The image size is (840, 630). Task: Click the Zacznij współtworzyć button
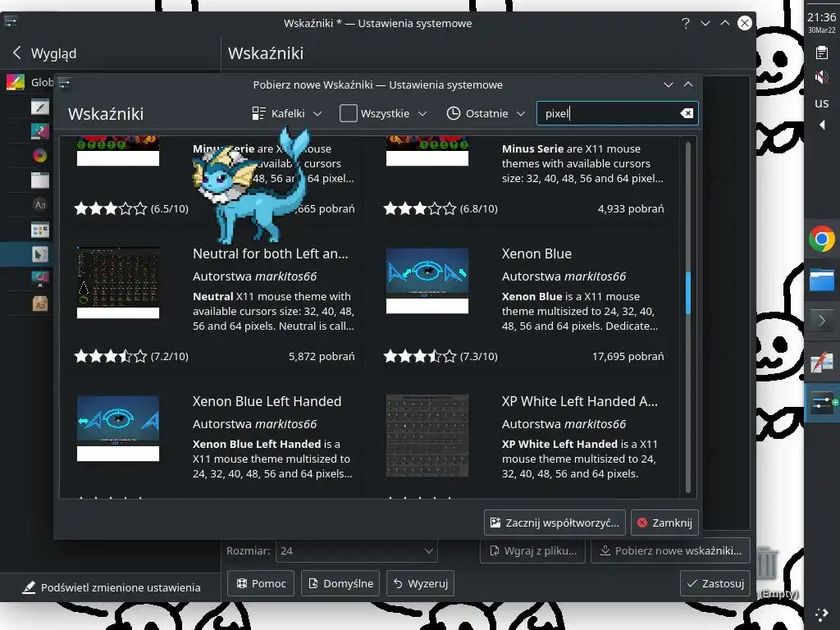coord(555,523)
